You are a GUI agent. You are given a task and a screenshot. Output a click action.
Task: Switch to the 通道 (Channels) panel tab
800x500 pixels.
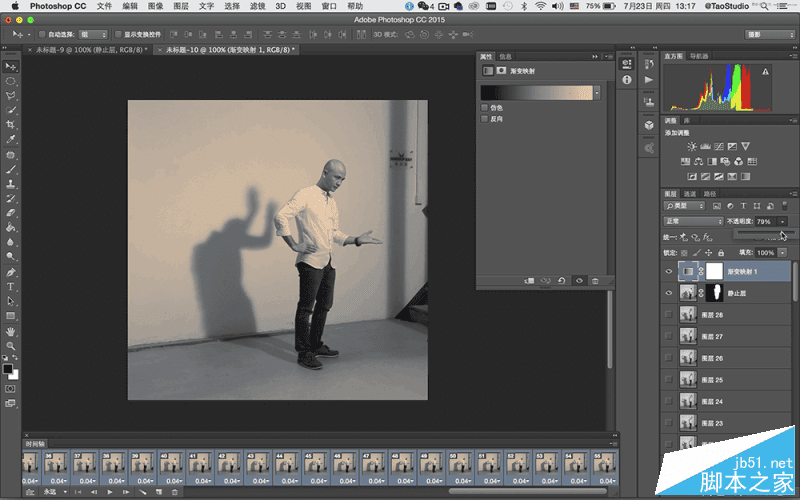point(691,193)
